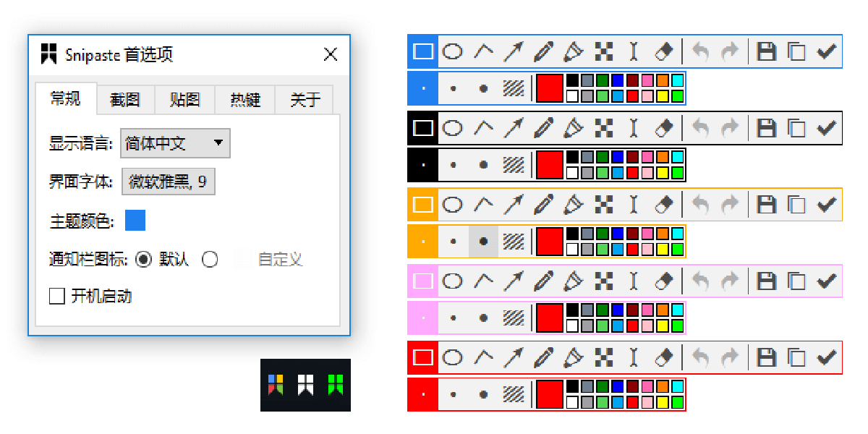The image size is (868, 434).
Task: Select the largest dot size in the orange toolbar
Action: point(483,242)
